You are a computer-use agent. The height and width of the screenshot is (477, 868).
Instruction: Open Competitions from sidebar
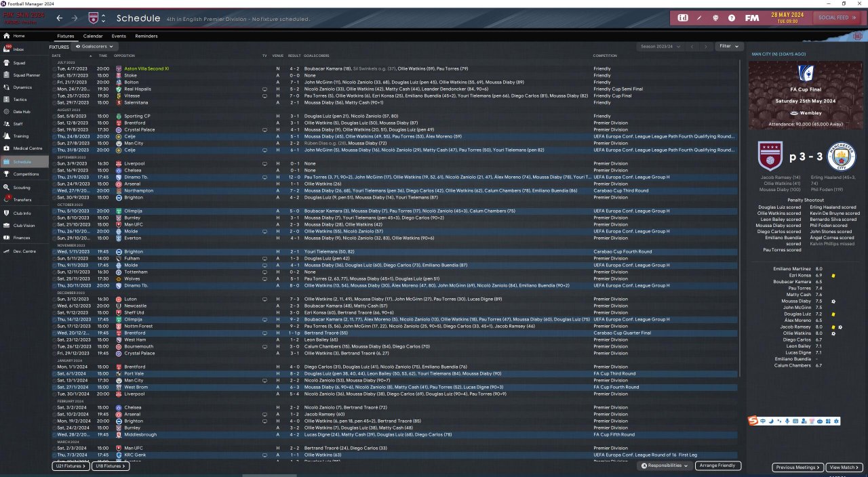[x=24, y=174]
